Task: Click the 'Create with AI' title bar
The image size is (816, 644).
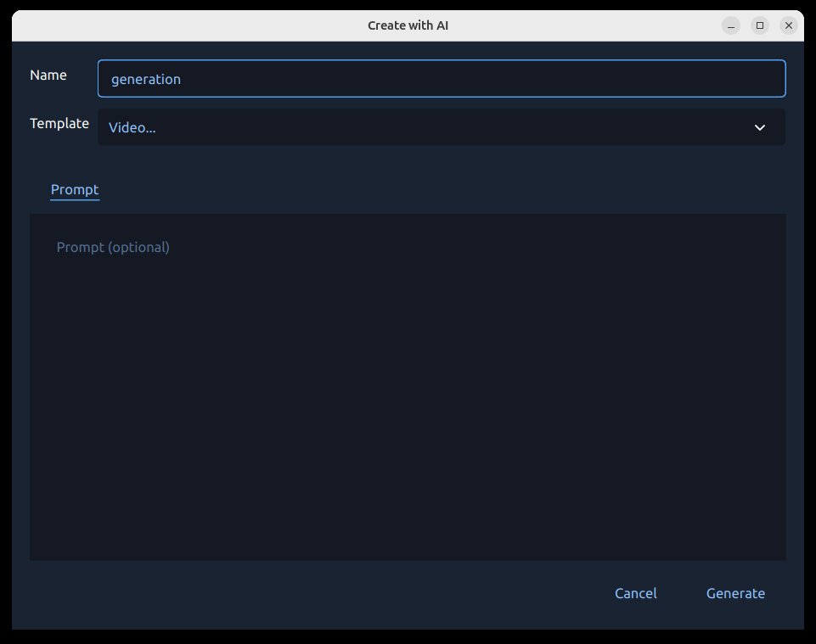Action: 408,25
